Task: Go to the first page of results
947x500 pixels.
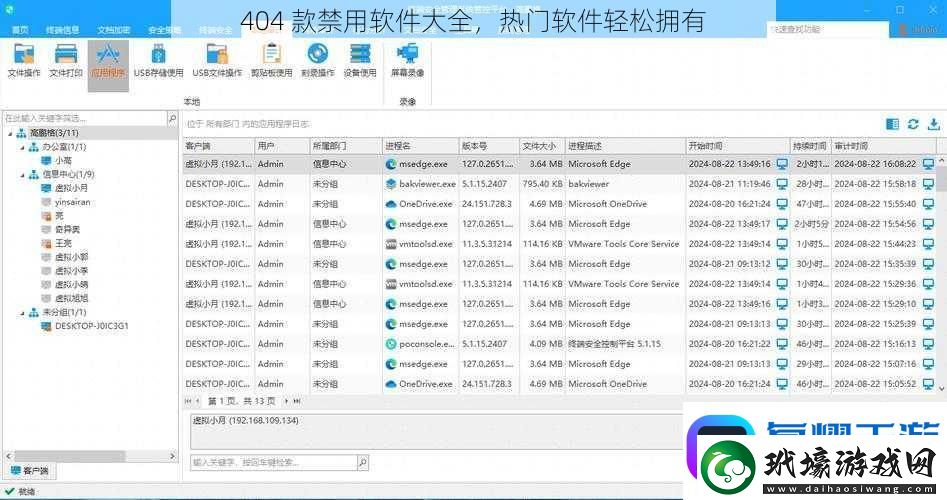Action: pos(188,400)
